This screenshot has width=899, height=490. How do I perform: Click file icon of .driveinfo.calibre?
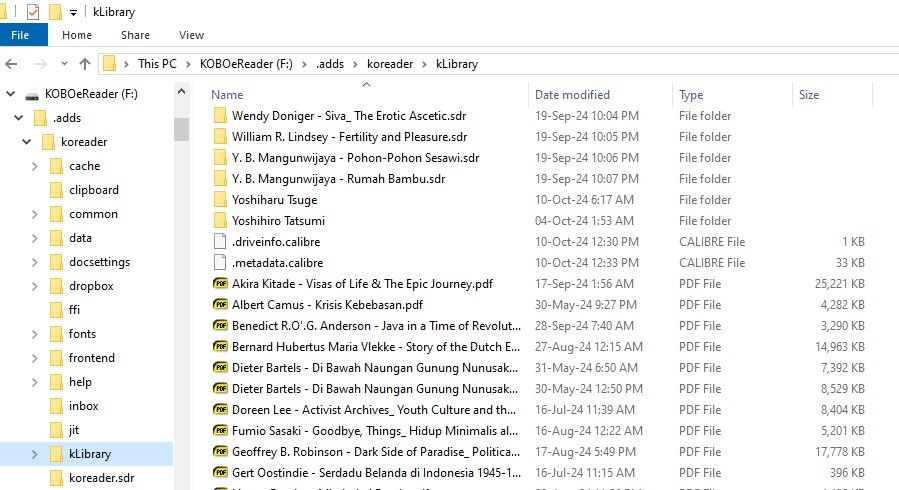(x=220, y=242)
